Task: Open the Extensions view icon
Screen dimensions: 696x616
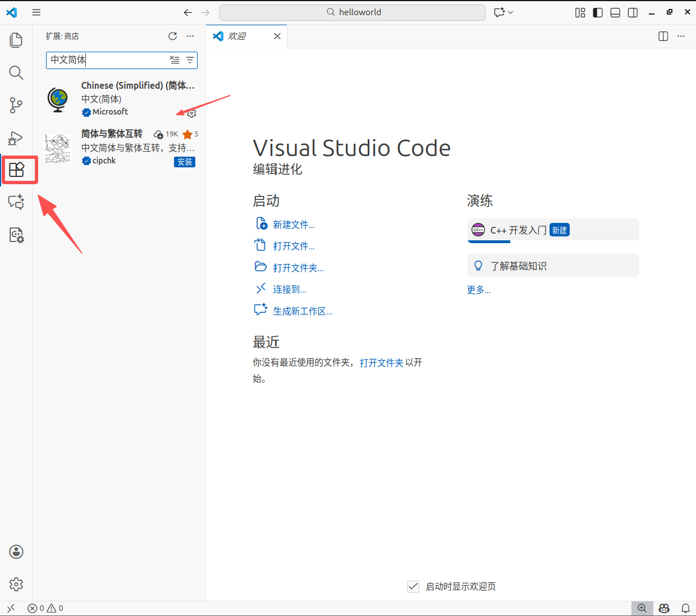Action: [17, 170]
